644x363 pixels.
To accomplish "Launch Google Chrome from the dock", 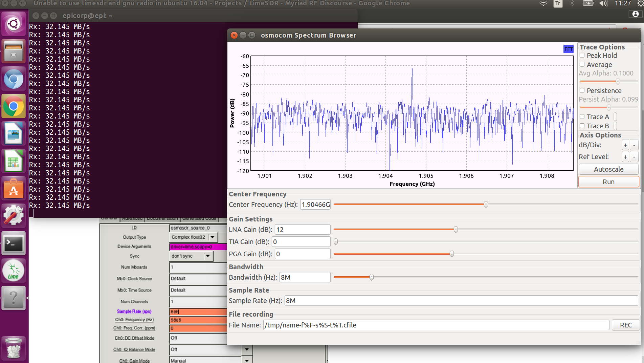I will pyautogui.click(x=14, y=106).
